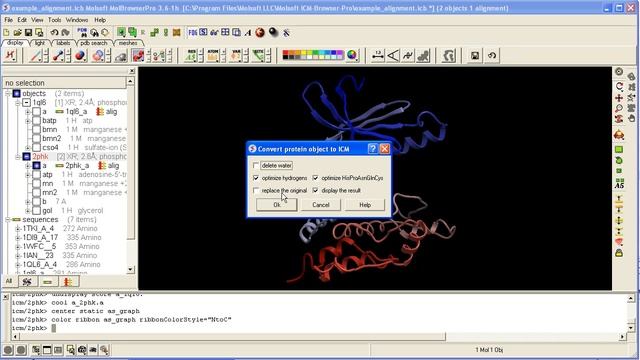Click the undo arrow in top toolbar
This screenshot has width=640, height=360.
click(x=54, y=32)
